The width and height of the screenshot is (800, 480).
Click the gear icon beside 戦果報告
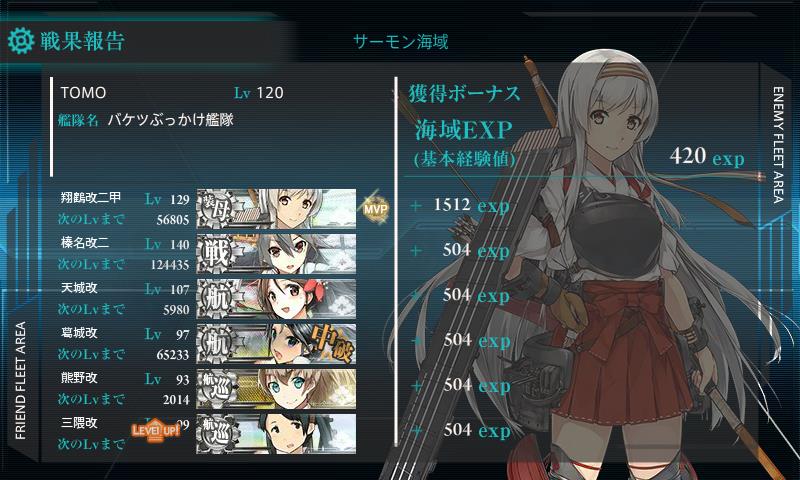click(x=21, y=41)
